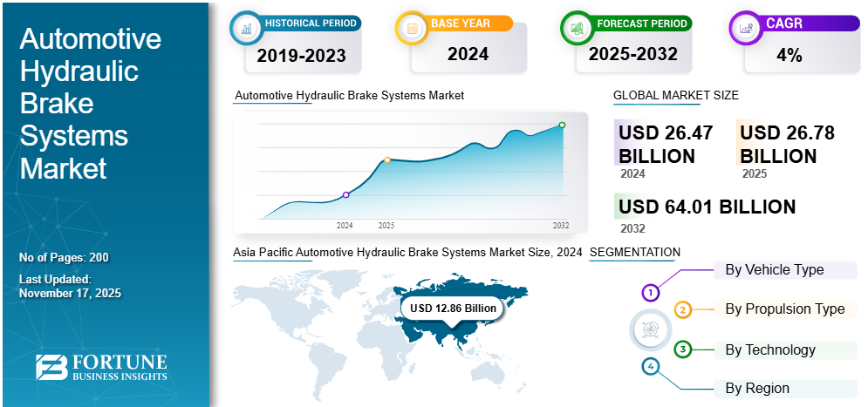Click the USD 12.86 Billion map tooltip
The height and width of the screenshot is (407, 868).
click(452, 309)
